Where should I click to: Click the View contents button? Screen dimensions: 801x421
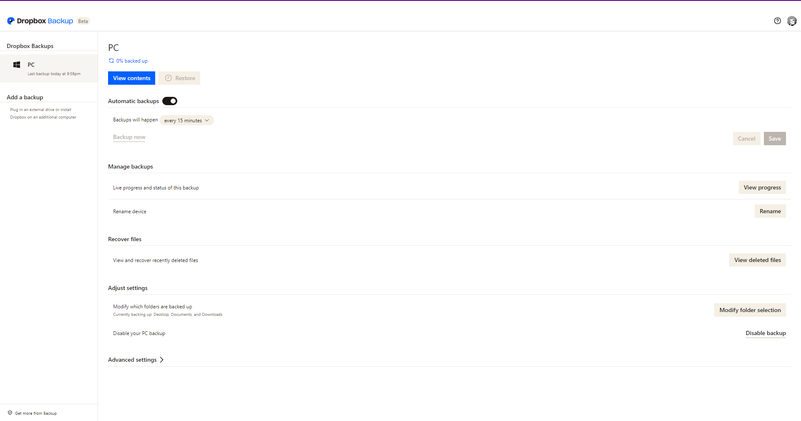click(x=131, y=78)
